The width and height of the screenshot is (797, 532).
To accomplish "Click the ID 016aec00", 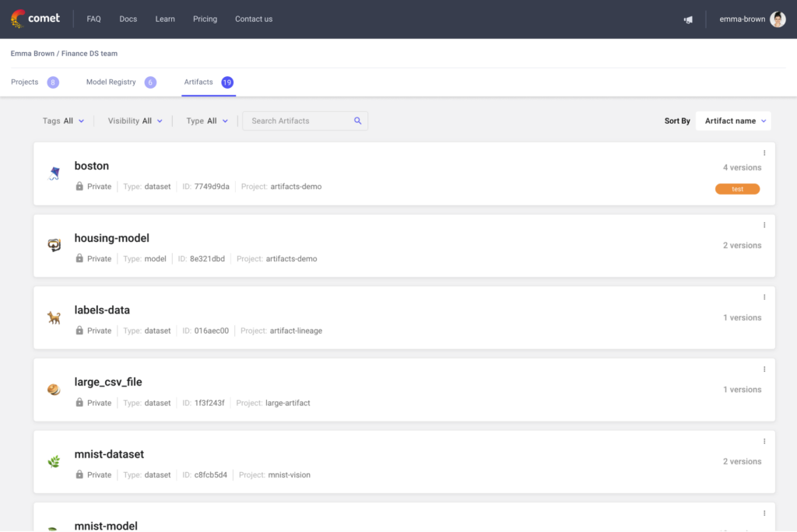I will pos(212,331).
